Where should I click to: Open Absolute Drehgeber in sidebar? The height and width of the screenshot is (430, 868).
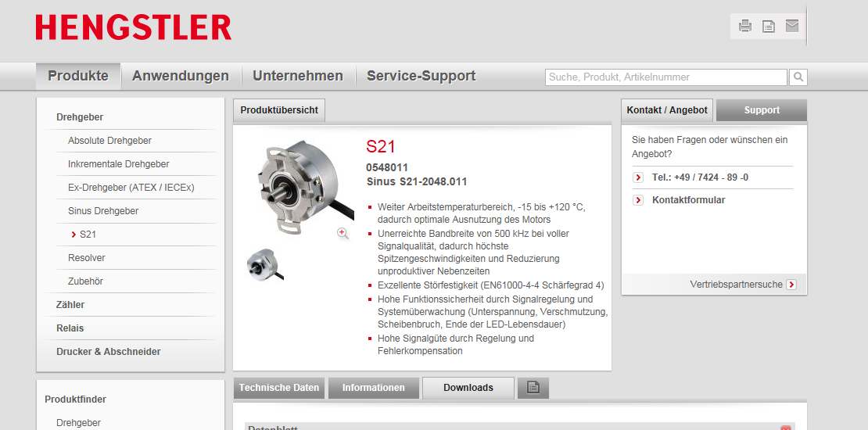(109, 141)
